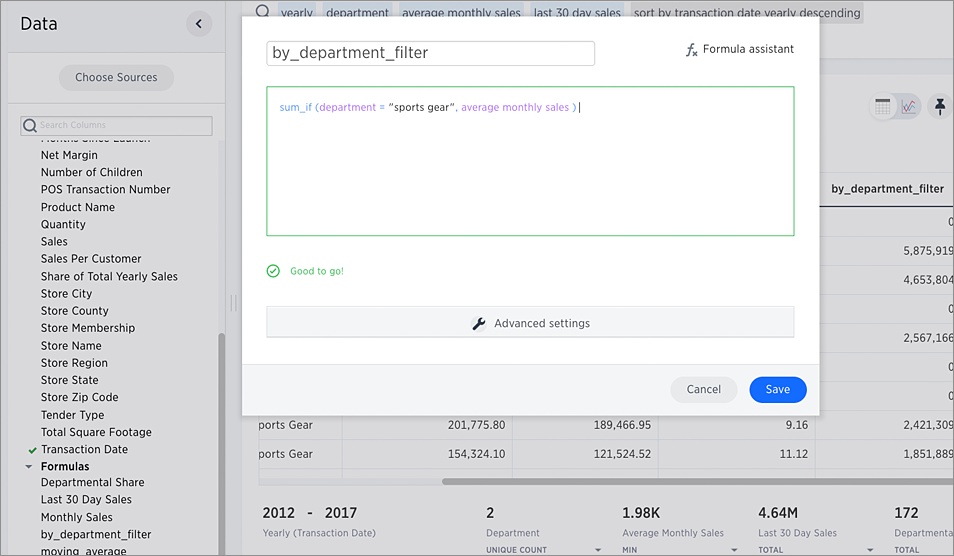Select the Monthly Sales formula

point(76,517)
